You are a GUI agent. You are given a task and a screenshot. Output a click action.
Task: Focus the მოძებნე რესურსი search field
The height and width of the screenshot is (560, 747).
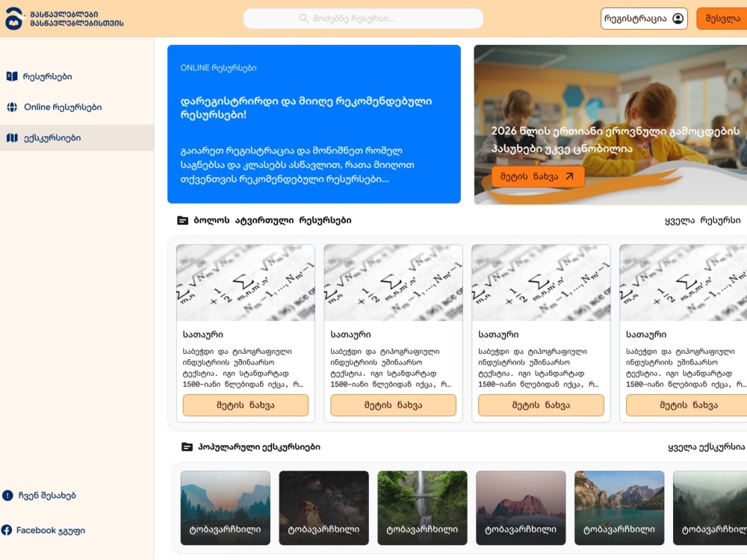pos(363,19)
